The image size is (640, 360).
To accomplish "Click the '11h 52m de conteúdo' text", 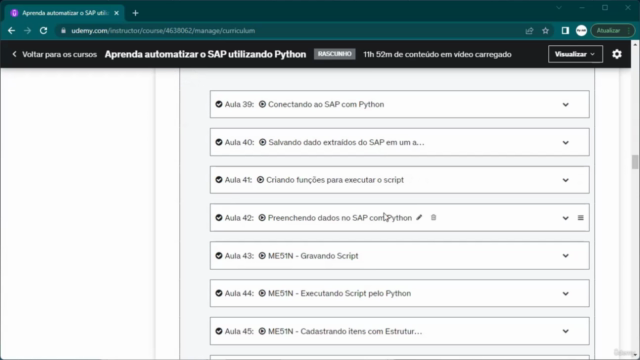I will 437,54.
